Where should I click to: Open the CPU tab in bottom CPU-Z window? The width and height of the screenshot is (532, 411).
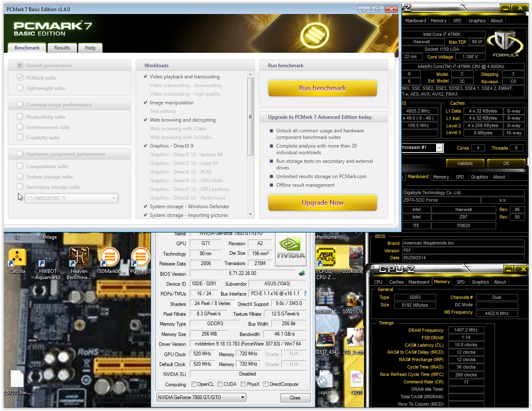378,282
